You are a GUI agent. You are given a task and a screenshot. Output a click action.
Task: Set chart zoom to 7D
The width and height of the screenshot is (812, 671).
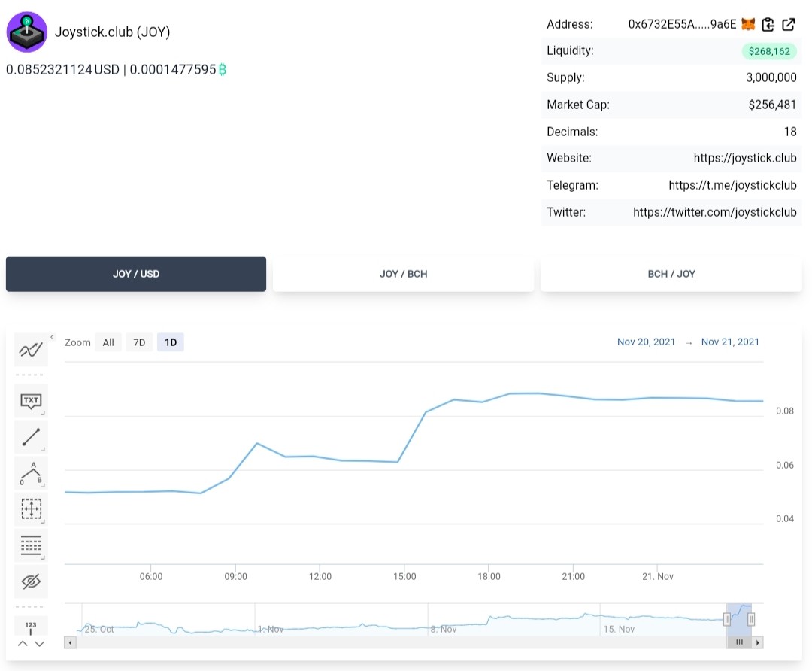click(x=139, y=342)
